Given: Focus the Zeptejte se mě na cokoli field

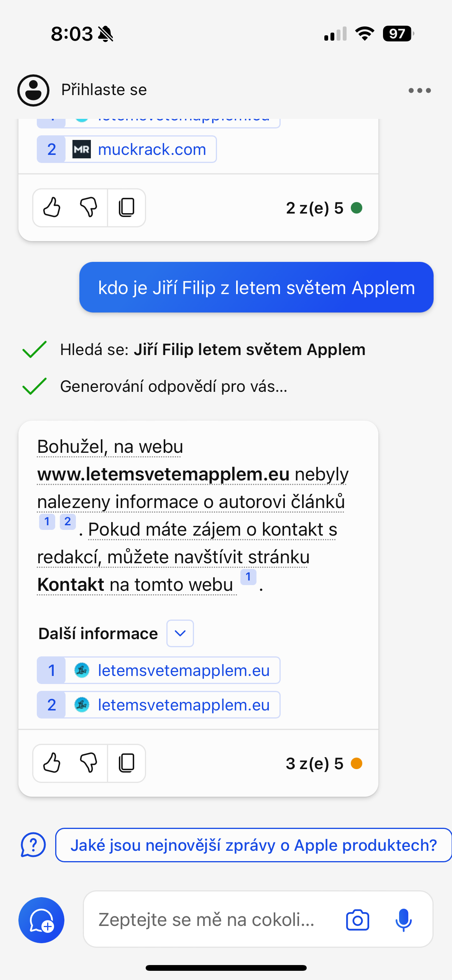Looking at the screenshot, I should pos(207,919).
